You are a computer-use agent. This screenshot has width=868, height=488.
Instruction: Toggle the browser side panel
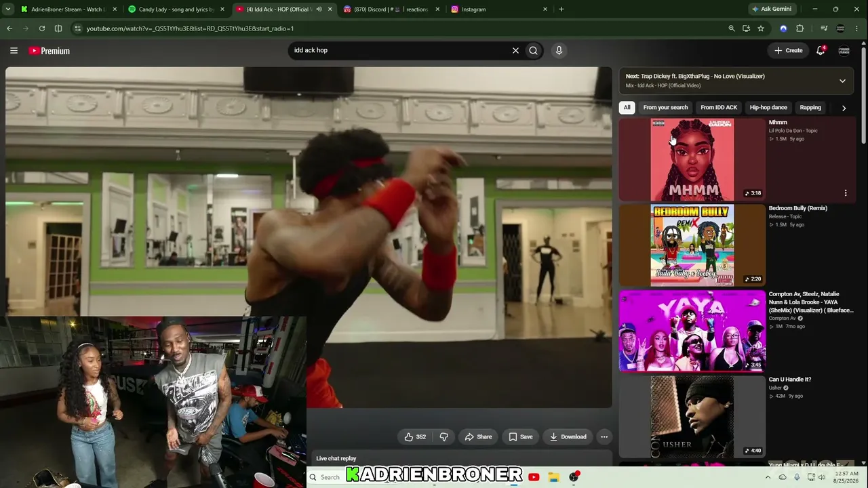coord(58,28)
